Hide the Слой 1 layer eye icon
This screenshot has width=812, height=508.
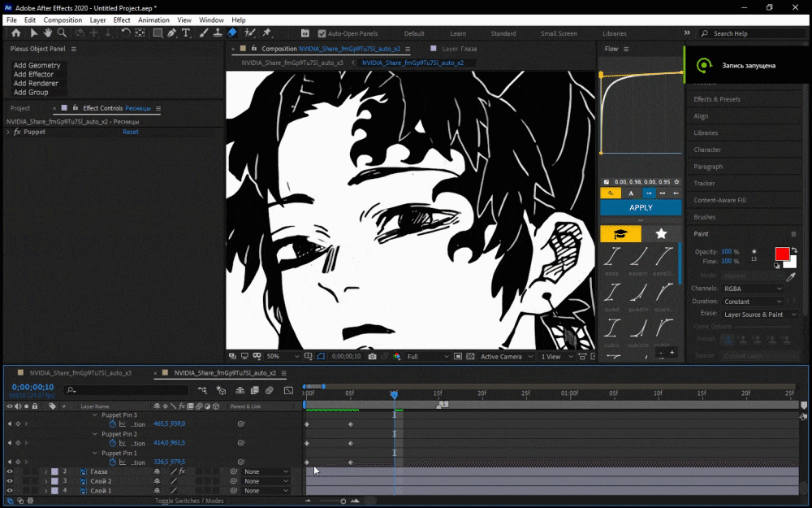click(9, 490)
